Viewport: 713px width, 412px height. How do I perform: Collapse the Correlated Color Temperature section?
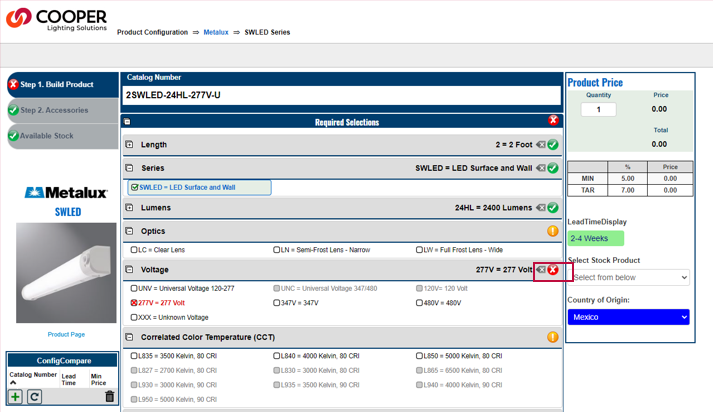[129, 337]
